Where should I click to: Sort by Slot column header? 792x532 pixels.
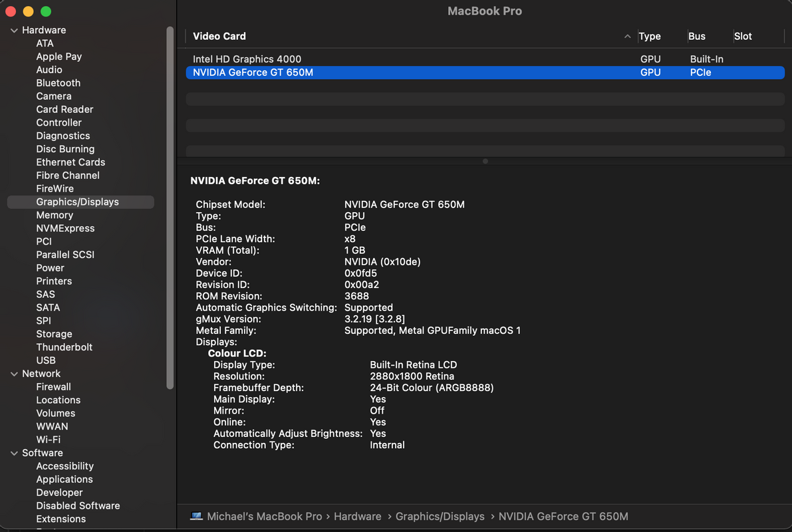(743, 37)
